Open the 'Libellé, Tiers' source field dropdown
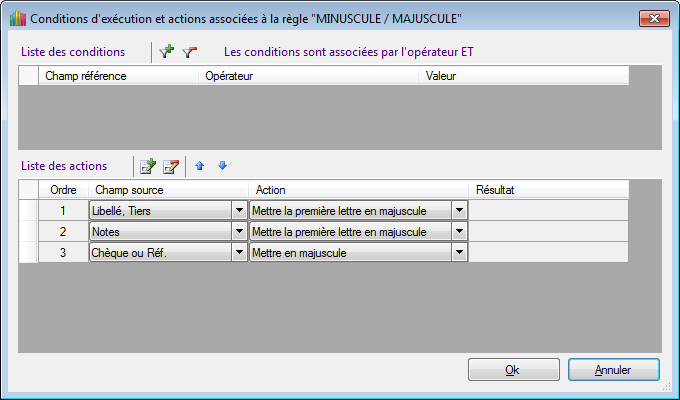 [x=239, y=210]
